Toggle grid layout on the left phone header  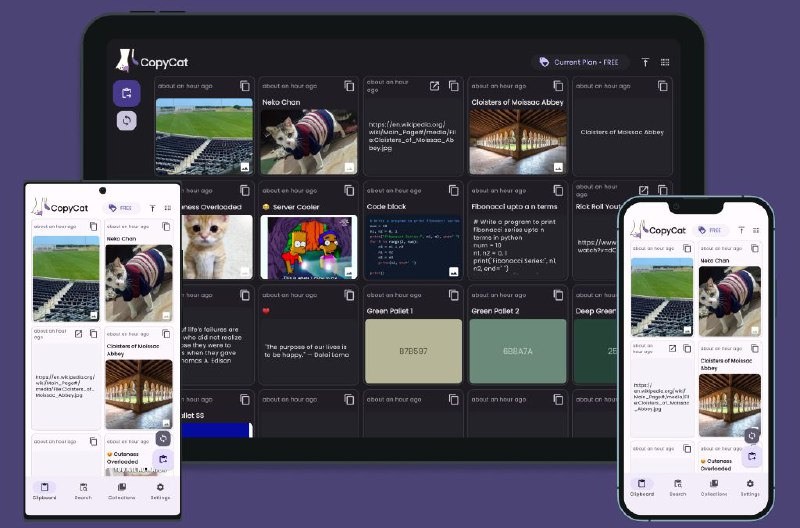pos(168,208)
